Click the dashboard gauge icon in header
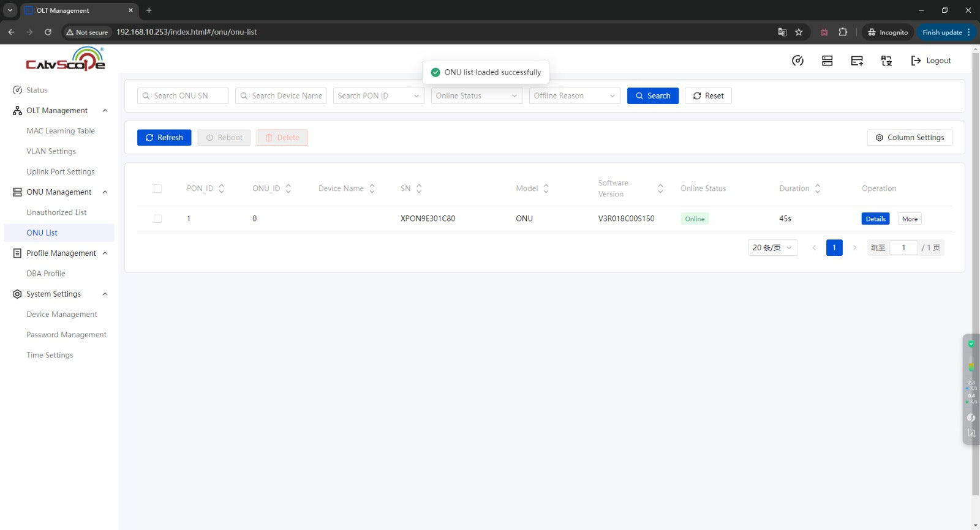The height and width of the screenshot is (530, 980). coord(797,61)
